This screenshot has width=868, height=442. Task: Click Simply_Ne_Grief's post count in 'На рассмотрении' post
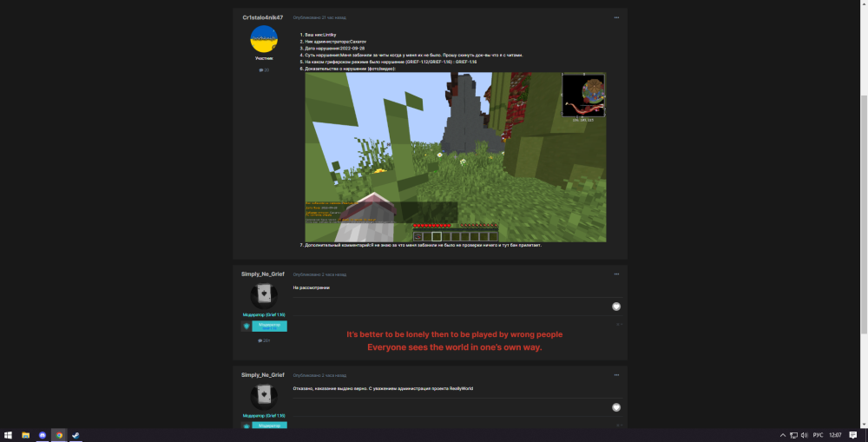[x=264, y=340]
